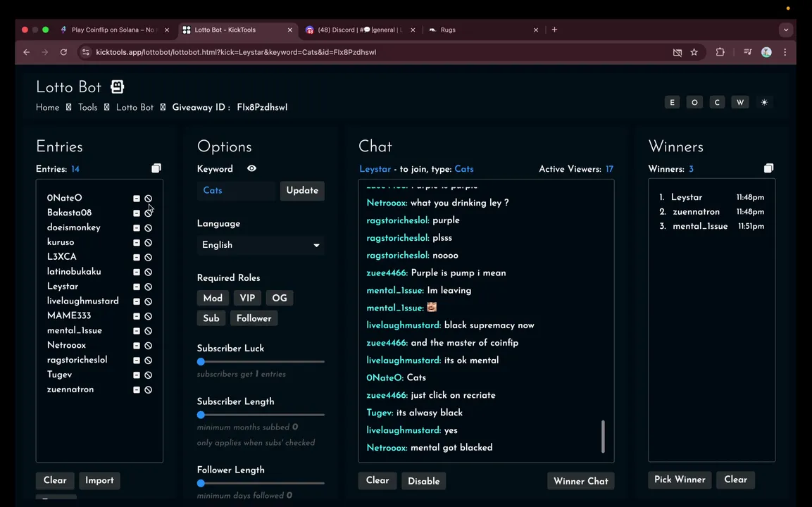Ban latinobukaku using the block icon
Screen dimensions: 812x507
click(148, 272)
